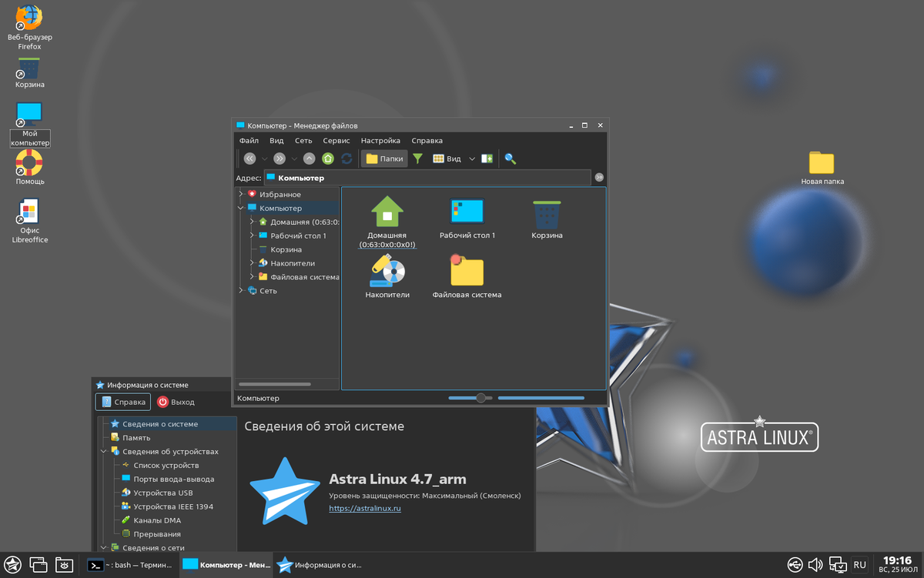The height and width of the screenshot is (578, 924).
Task: Open the Сеть menu
Action: tap(303, 141)
